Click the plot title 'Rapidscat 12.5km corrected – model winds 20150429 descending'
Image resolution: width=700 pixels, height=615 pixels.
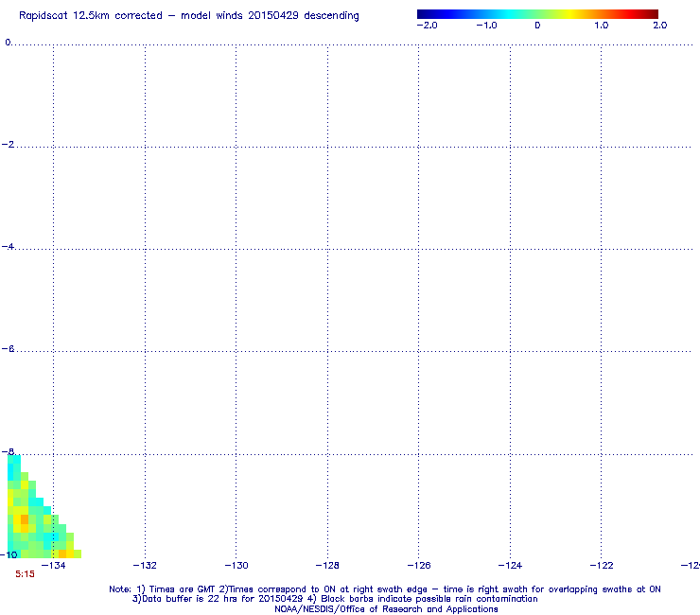(x=189, y=16)
